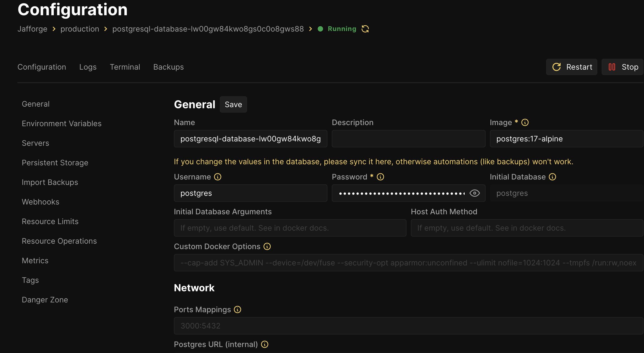This screenshot has height=353, width=644.
Task: Click the Custom Docker Options info icon
Action: click(267, 246)
